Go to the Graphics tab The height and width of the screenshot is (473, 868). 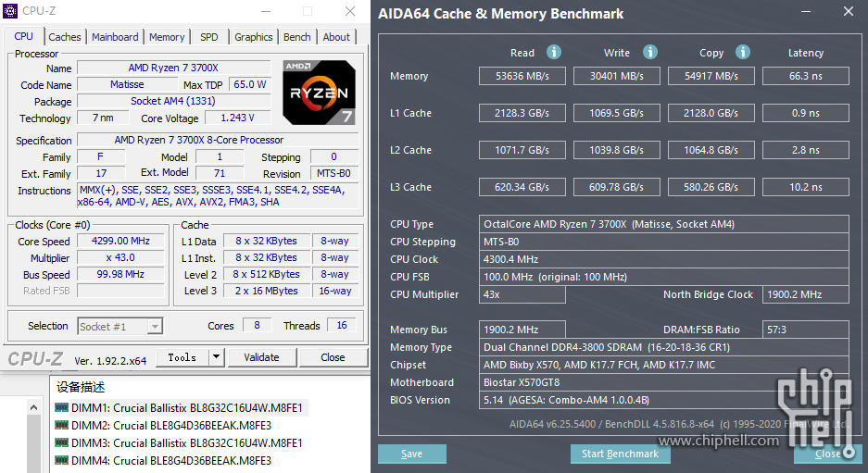pos(254,37)
